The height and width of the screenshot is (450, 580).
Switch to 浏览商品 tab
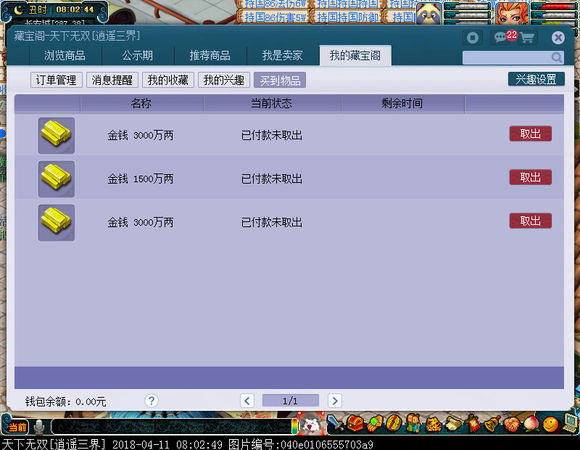(65, 55)
